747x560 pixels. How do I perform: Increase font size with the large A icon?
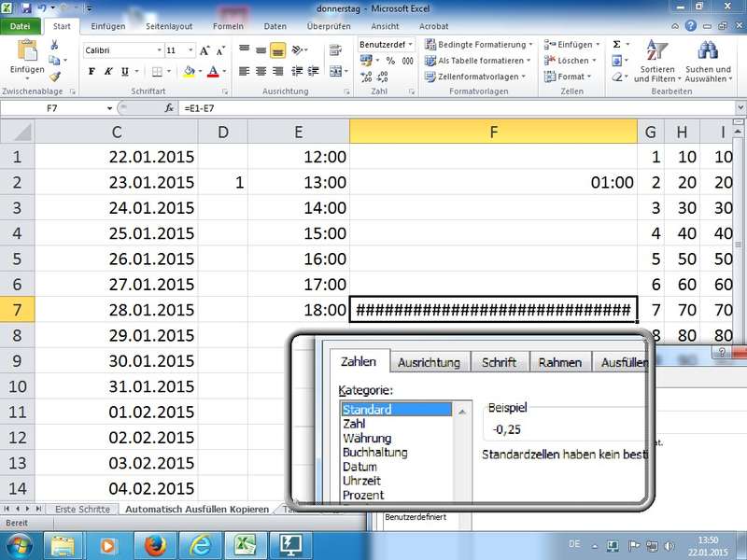204,51
